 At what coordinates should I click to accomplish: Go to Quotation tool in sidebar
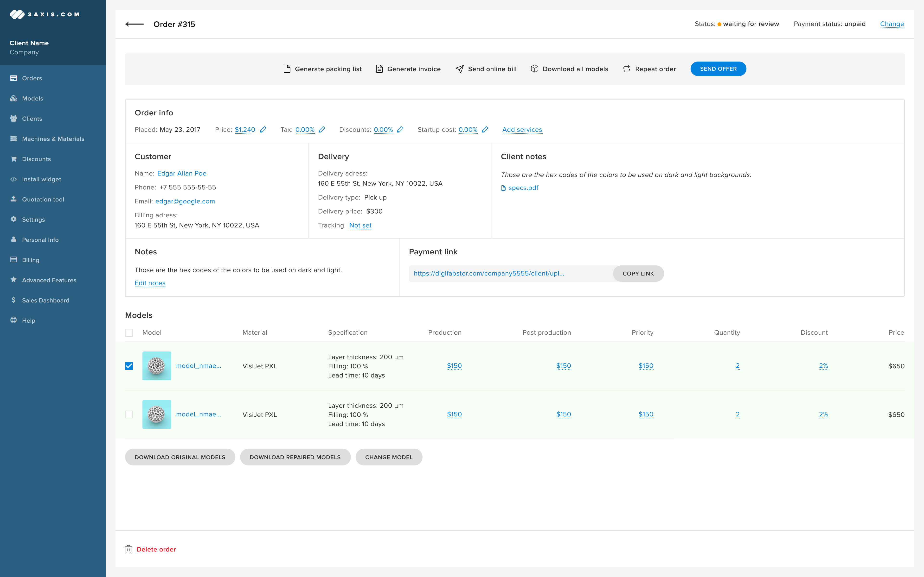click(43, 199)
